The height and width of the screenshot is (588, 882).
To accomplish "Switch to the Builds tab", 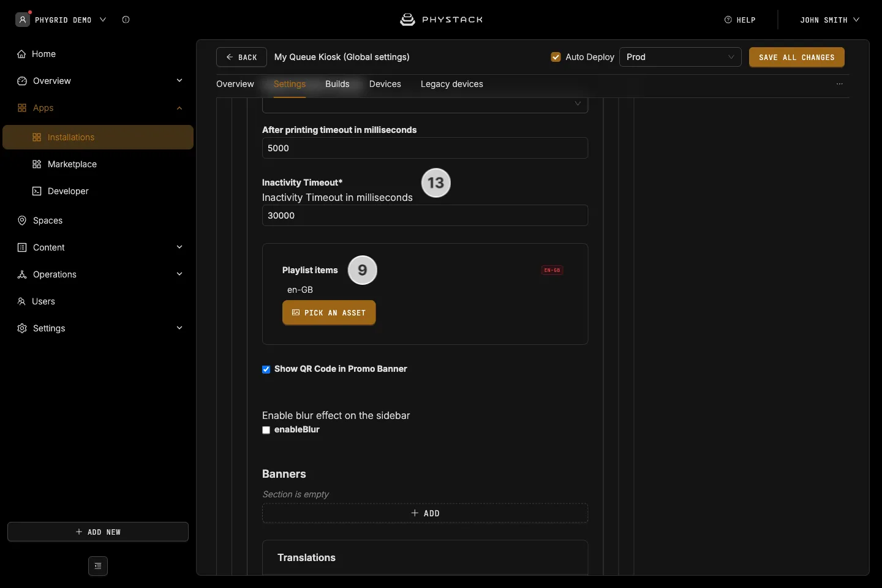I will point(337,84).
